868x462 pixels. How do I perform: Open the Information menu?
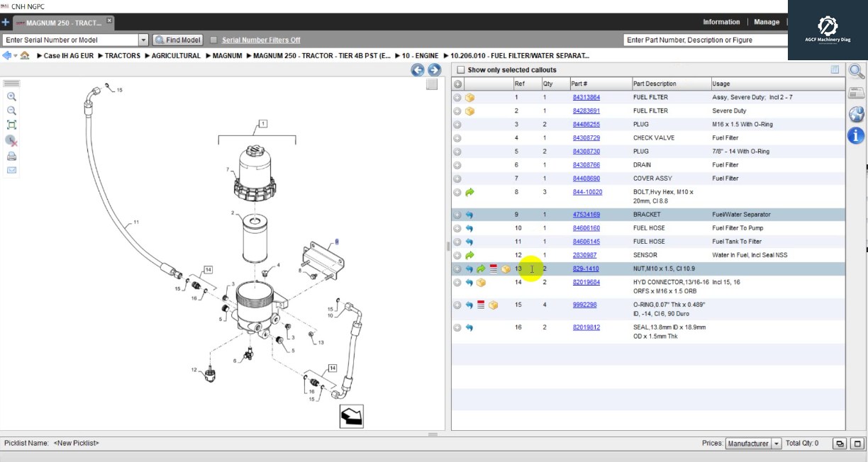(720, 22)
